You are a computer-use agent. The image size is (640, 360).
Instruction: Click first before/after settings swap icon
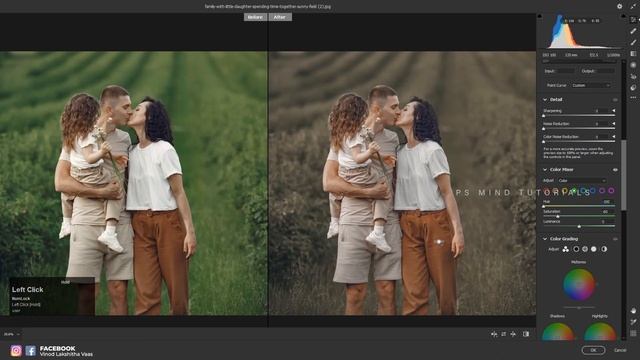494,334
